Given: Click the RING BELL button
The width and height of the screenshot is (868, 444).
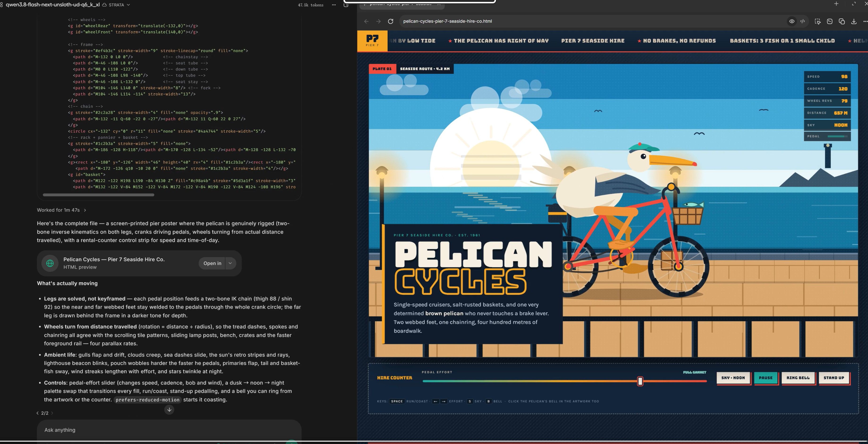Looking at the screenshot, I should 798,378.
